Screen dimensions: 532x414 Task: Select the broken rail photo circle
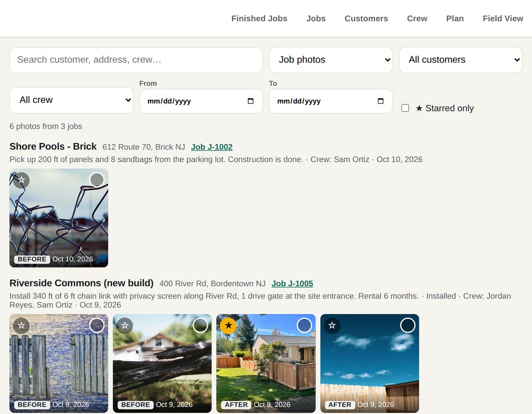click(200, 325)
